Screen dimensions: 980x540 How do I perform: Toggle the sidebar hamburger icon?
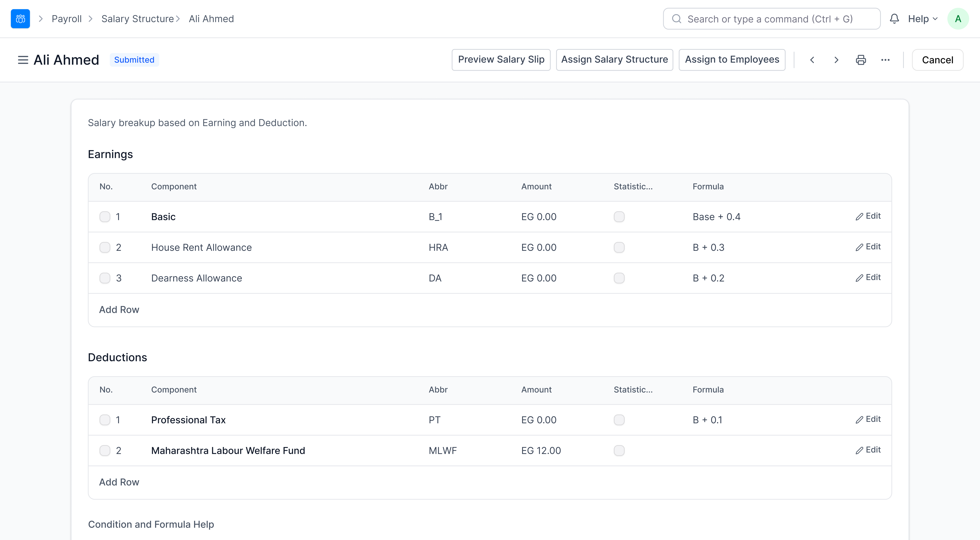tap(23, 60)
